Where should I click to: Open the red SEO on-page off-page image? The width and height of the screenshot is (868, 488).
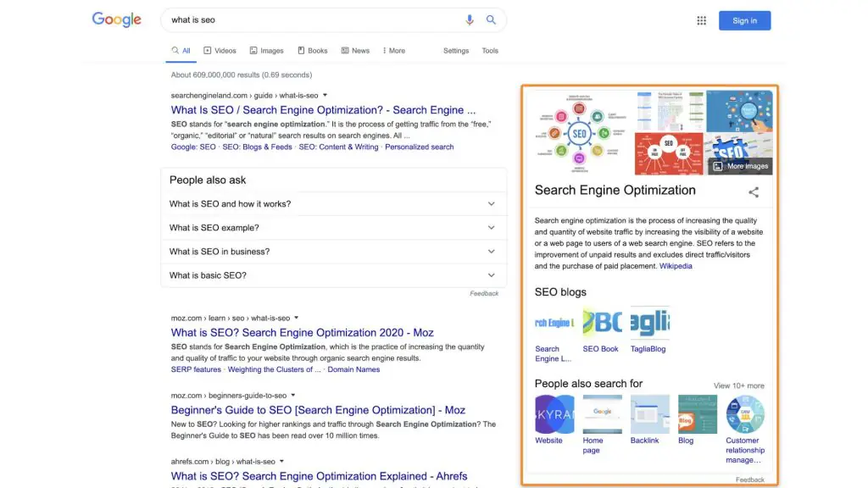coord(670,154)
